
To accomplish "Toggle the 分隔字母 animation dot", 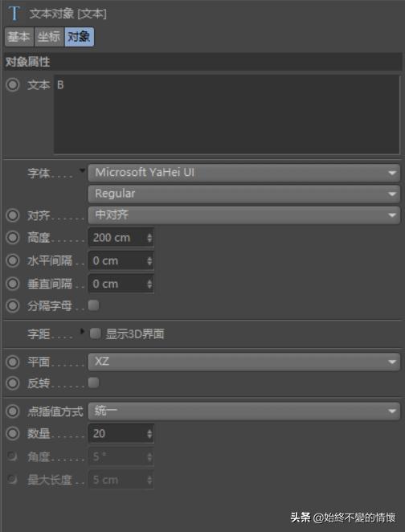I will tap(13, 305).
